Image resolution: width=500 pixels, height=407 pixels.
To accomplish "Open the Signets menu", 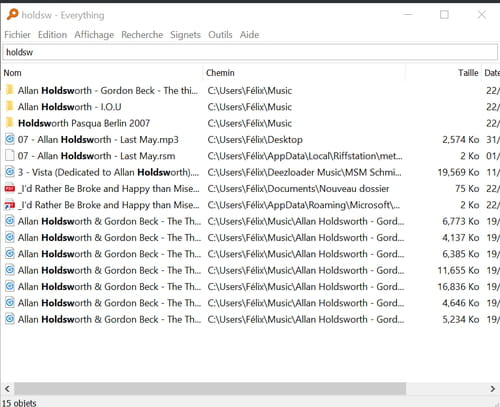I will point(185,35).
